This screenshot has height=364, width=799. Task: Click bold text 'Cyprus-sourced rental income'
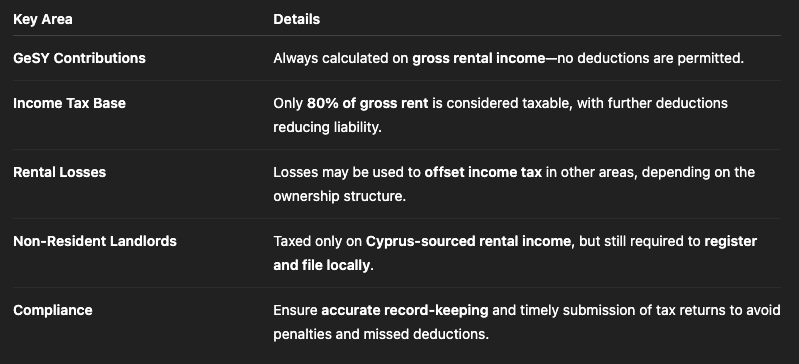tap(468, 241)
